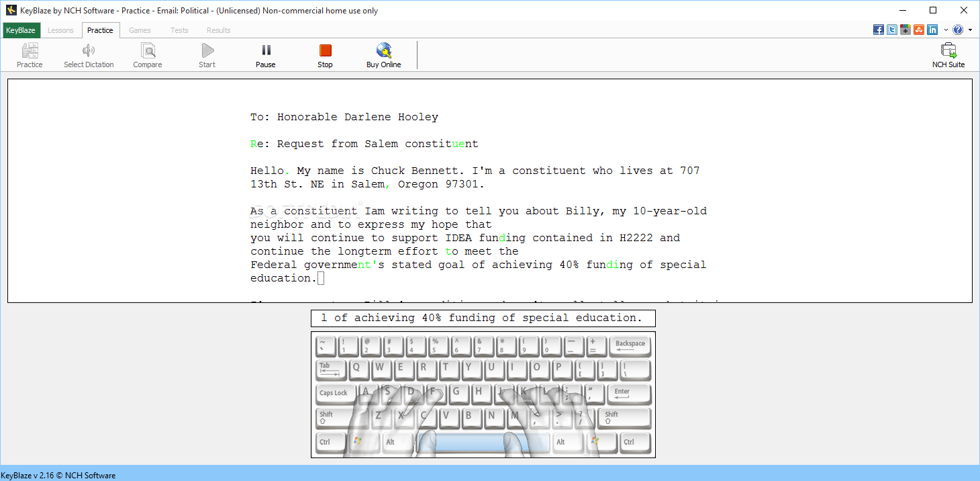The height and width of the screenshot is (481, 980).
Task: Open Buy Online from toolbar
Action: click(x=384, y=55)
